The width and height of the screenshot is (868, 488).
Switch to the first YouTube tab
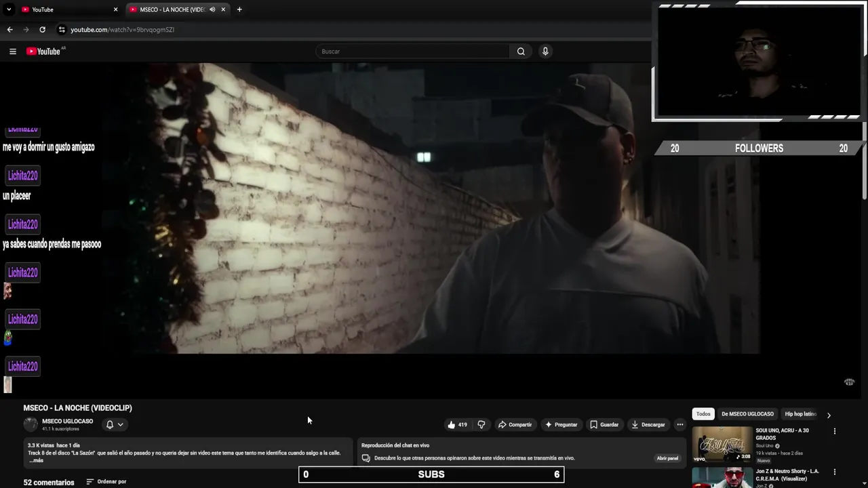pyautogui.click(x=69, y=9)
